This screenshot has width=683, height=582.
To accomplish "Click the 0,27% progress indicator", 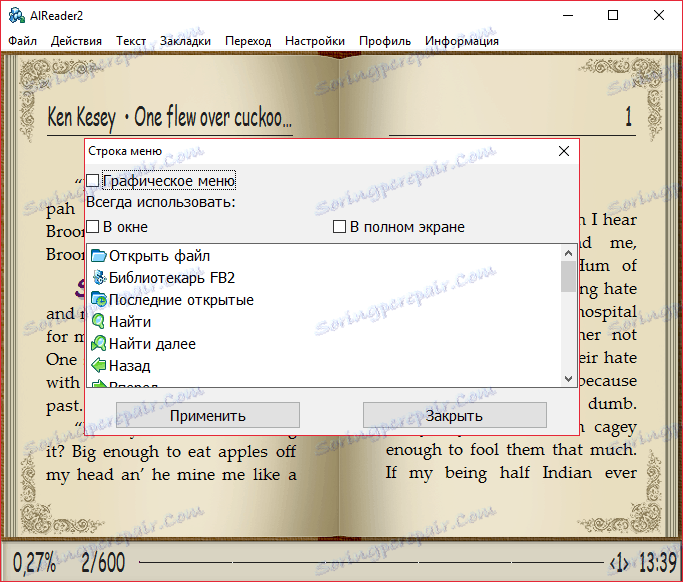I will click(x=34, y=562).
